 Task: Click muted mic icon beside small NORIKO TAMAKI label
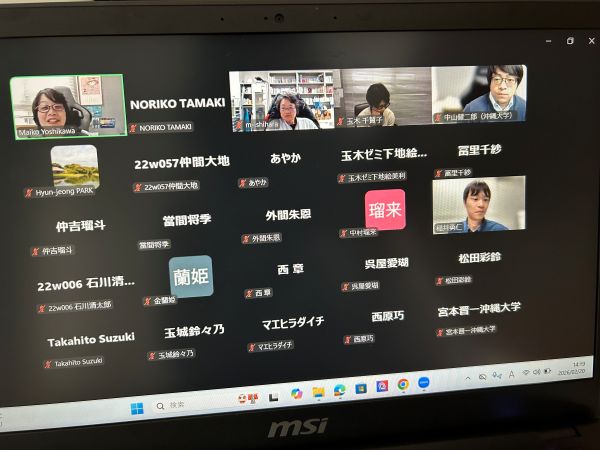pyautogui.click(x=133, y=128)
